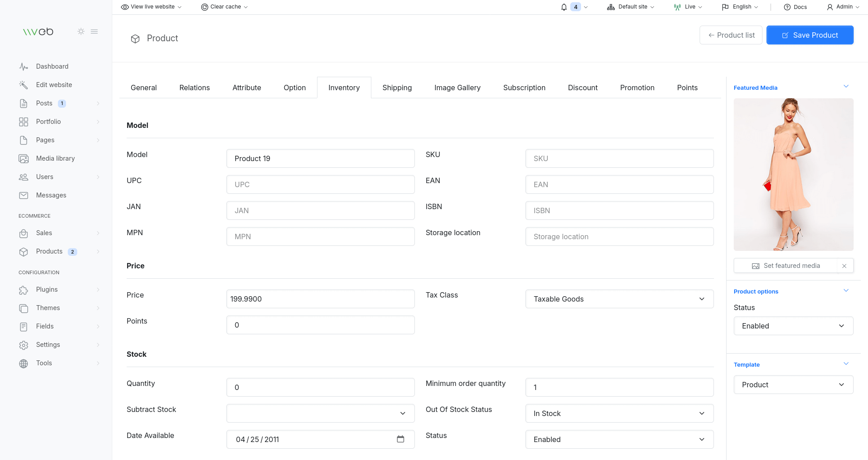Click the featured media dress thumbnail
The height and width of the screenshot is (460, 868).
click(x=793, y=175)
